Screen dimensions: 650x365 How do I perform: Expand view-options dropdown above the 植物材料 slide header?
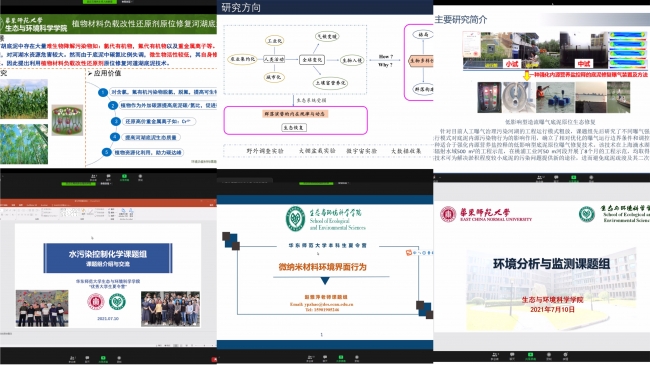[126, 2]
